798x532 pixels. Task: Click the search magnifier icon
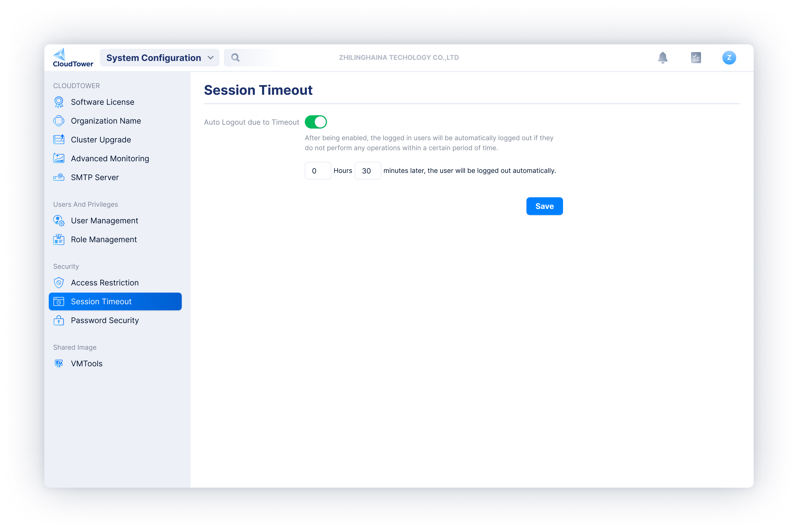[x=236, y=58]
